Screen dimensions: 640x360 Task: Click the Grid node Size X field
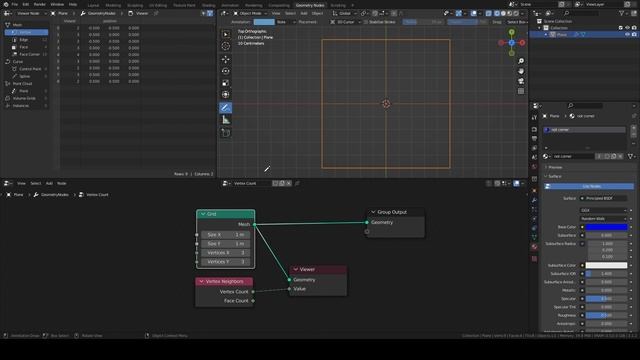(x=225, y=235)
